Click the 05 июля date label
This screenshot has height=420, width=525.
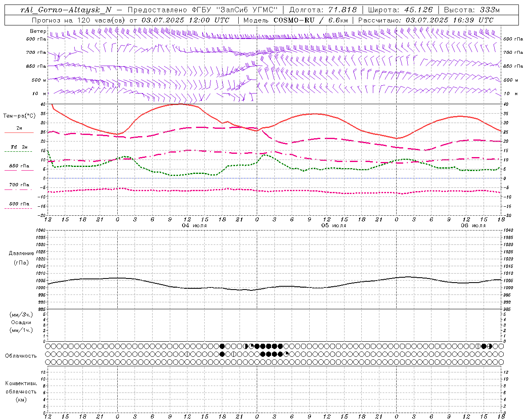point(334,226)
